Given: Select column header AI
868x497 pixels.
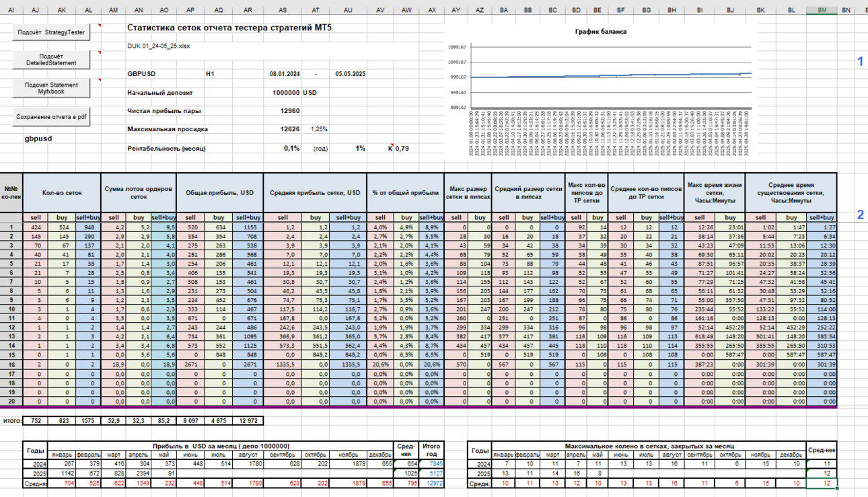Looking at the screenshot, I should (11, 10).
